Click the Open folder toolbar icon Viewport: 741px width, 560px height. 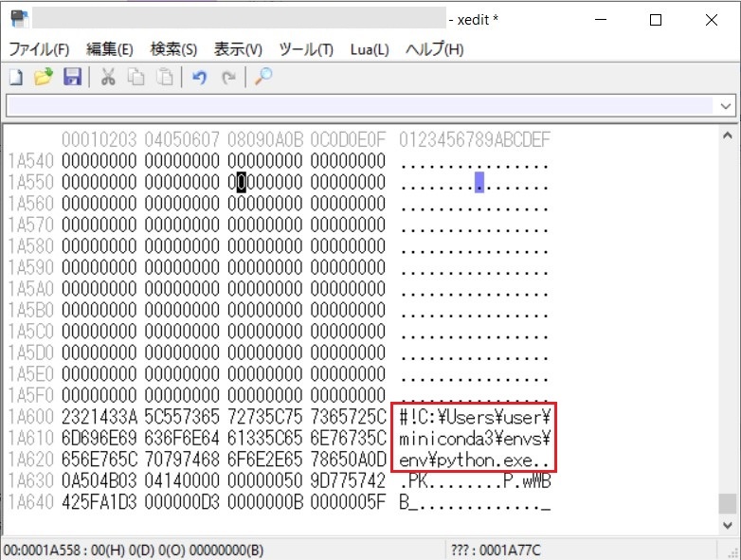click(44, 77)
